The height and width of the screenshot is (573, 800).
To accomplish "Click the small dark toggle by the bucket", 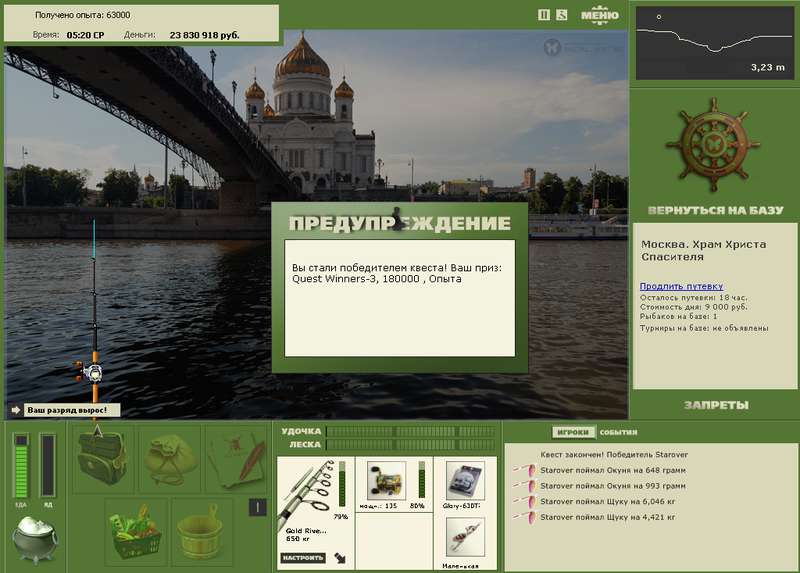I will pos(257,507).
